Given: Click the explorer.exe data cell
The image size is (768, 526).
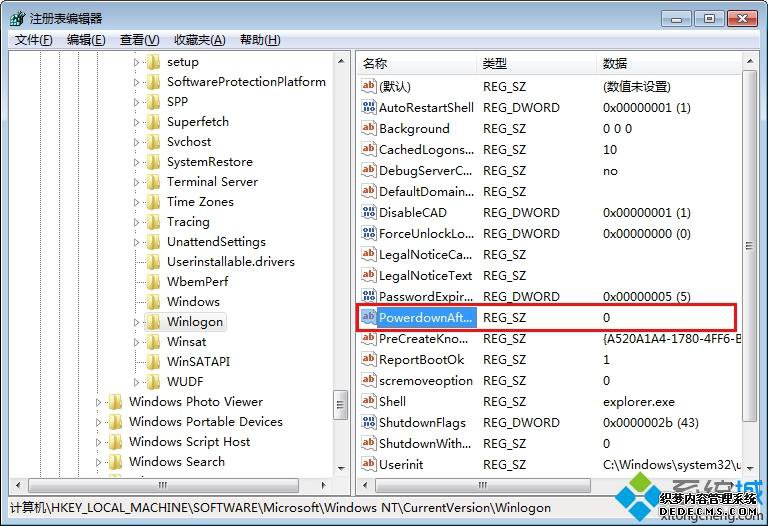Looking at the screenshot, I should tap(639, 402).
